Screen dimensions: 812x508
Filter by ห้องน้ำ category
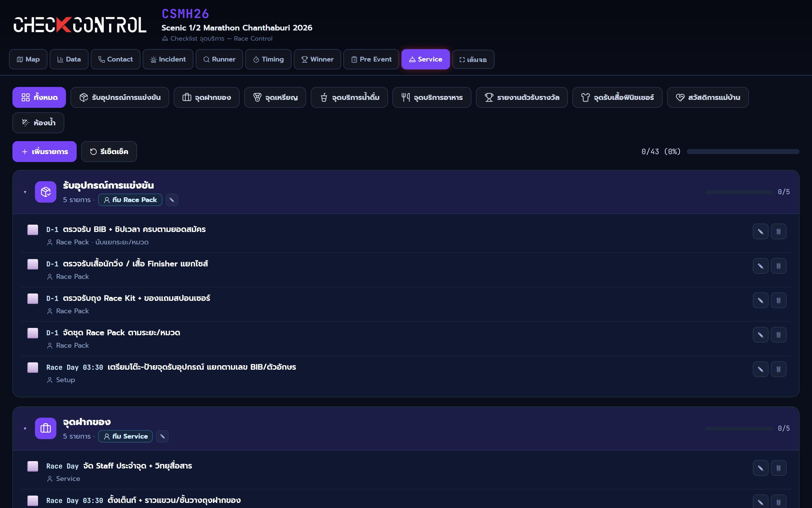38,123
